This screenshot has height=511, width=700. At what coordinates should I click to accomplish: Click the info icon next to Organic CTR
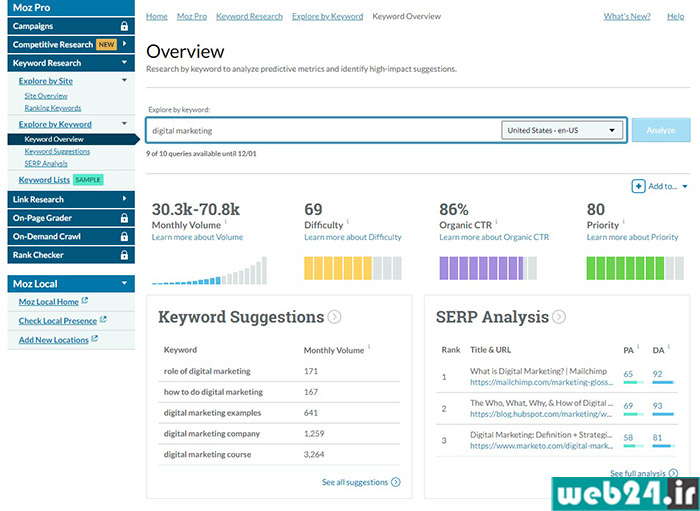[x=496, y=221]
